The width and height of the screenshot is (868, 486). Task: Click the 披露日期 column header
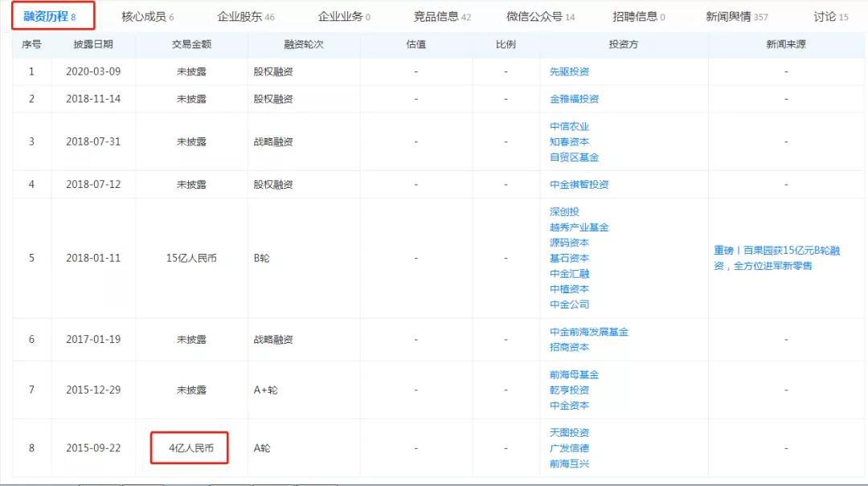pos(93,44)
